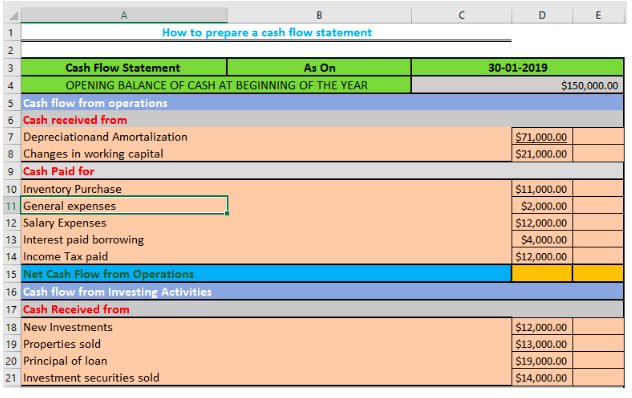
Task: Select the 'General expenses' cell
Action: (x=124, y=206)
